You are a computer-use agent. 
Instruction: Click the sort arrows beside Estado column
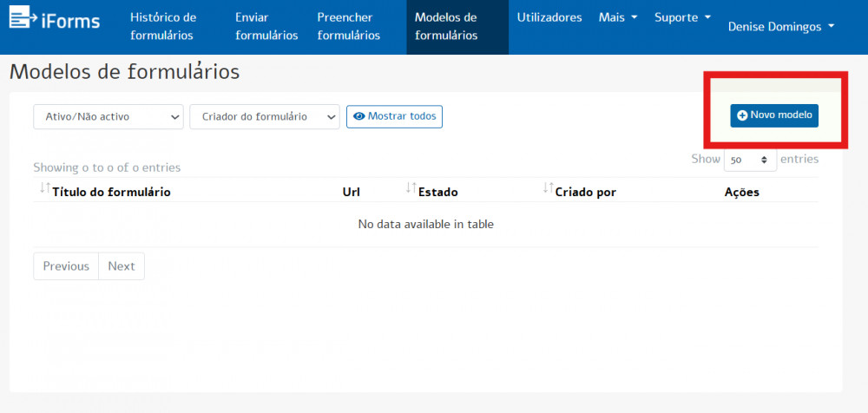(411, 188)
